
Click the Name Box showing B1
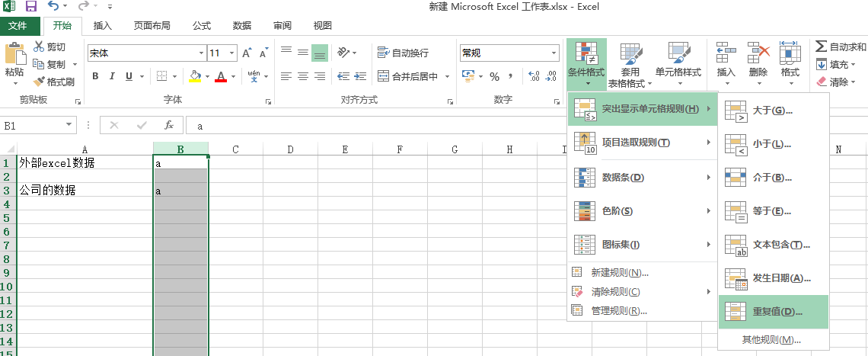(x=38, y=126)
